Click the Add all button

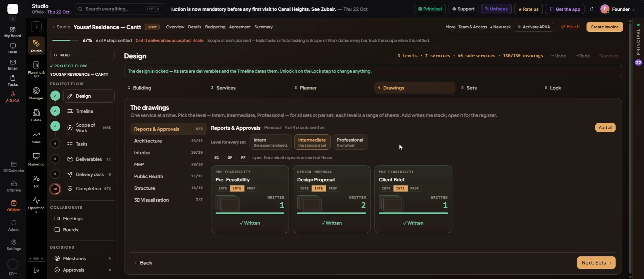[605, 128]
